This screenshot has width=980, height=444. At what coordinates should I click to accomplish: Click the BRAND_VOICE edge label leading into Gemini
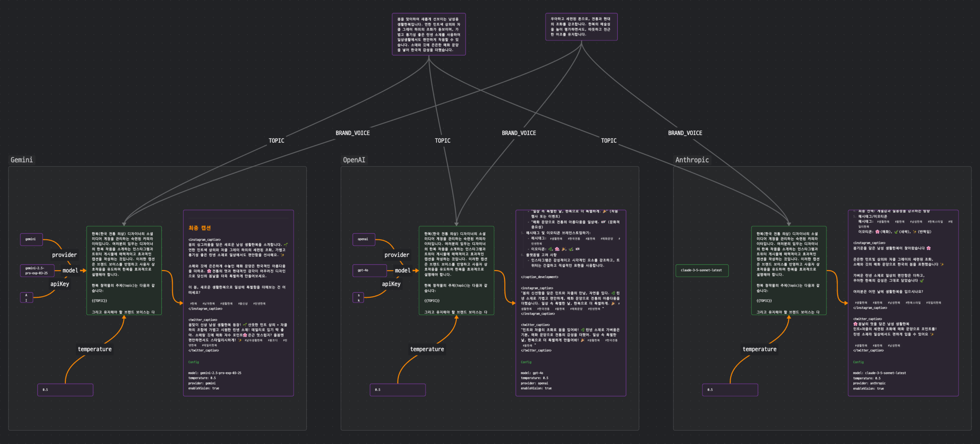tap(353, 133)
